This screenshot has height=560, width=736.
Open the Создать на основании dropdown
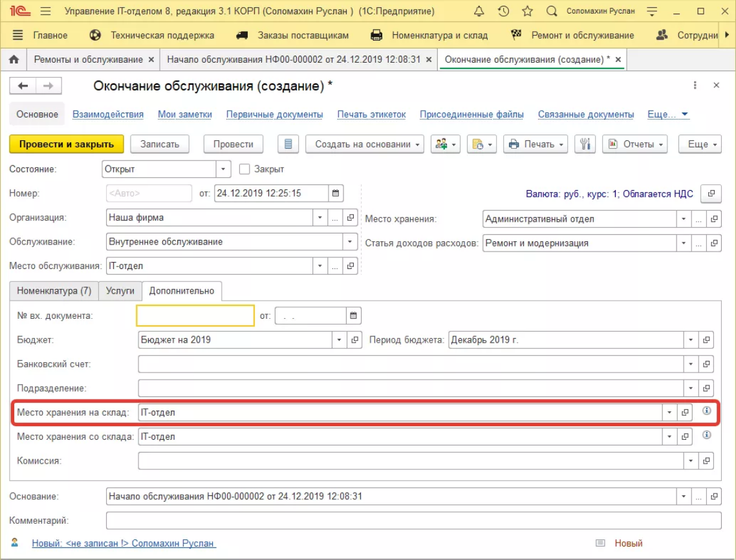click(x=365, y=144)
